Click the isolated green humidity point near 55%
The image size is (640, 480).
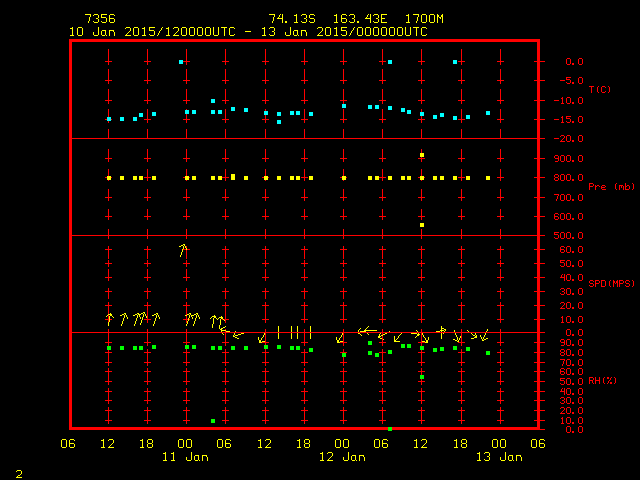(422, 377)
